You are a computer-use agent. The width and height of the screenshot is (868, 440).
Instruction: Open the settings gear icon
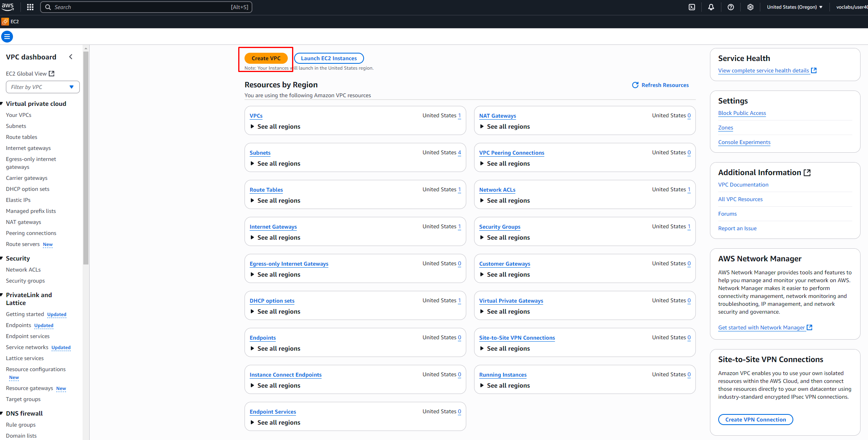pos(750,7)
